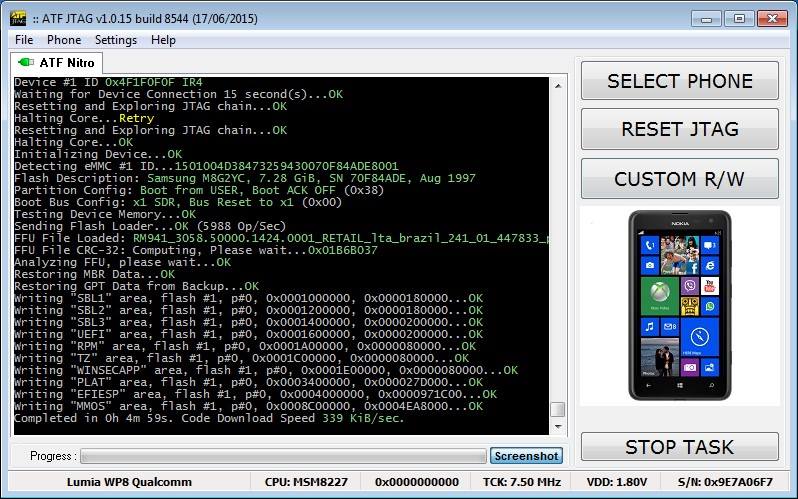This screenshot has width=798, height=499.
Task: Click the 'Device #1 ID 0x4F1F0F0F IR4' log line
Action: pos(108,82)
